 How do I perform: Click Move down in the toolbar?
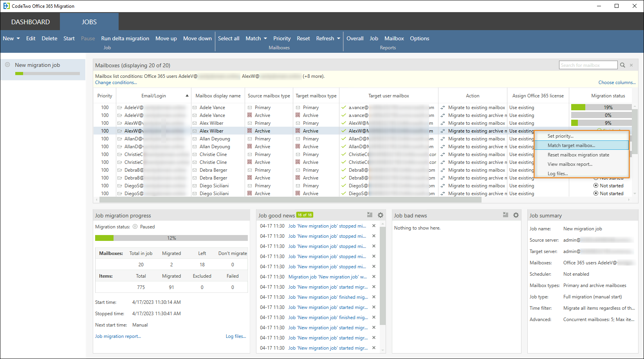(197, 38)
